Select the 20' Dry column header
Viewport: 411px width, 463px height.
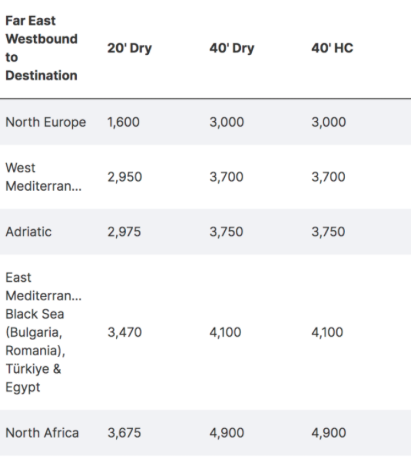click(129, 48)
